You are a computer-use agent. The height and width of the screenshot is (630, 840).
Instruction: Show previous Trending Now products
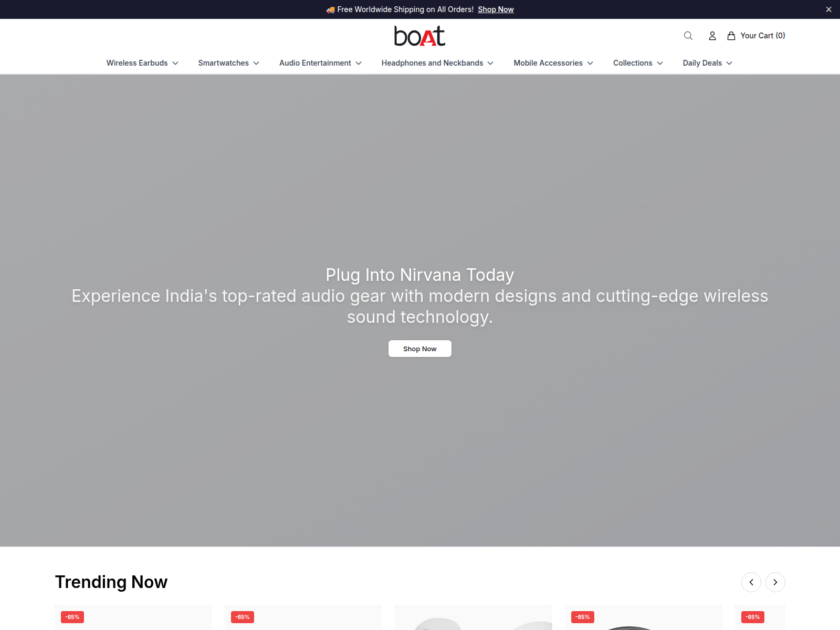[x=751, y=582]
